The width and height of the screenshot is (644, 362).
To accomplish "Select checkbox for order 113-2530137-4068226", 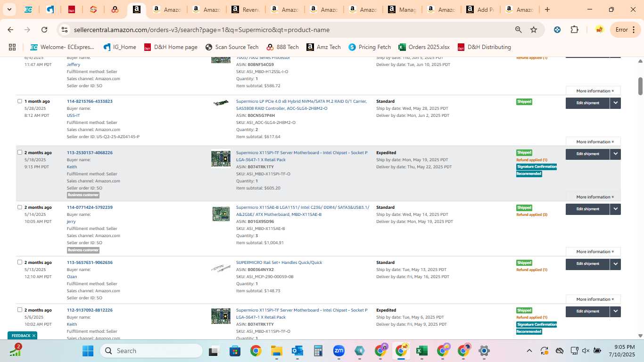I will coord(20,152).
